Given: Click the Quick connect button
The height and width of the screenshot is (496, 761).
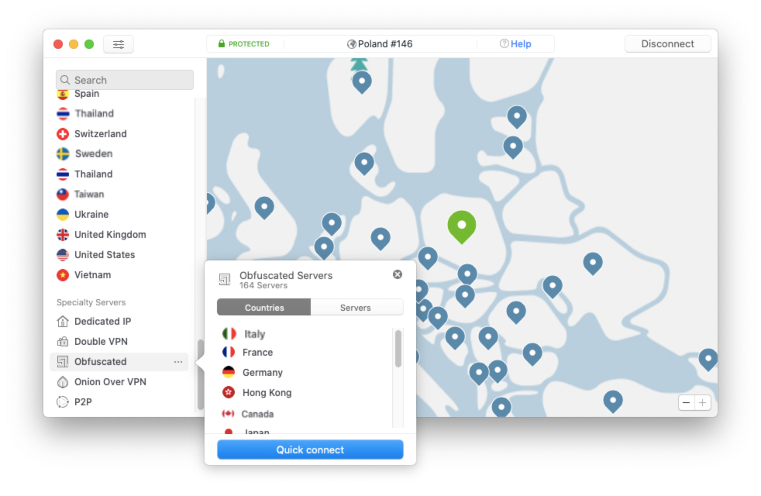Looking at the screenshot, I should [310, 449].
